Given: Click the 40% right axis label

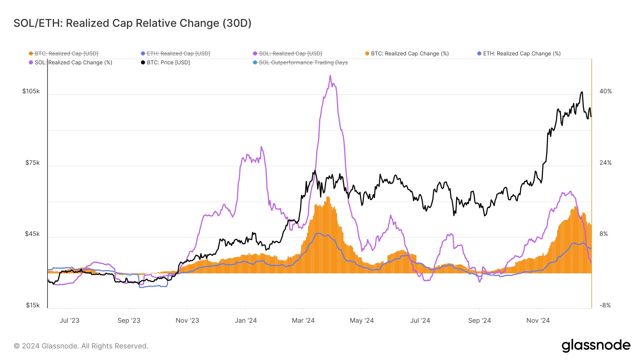Looking at the screenshot, I should tap(606, 91).
